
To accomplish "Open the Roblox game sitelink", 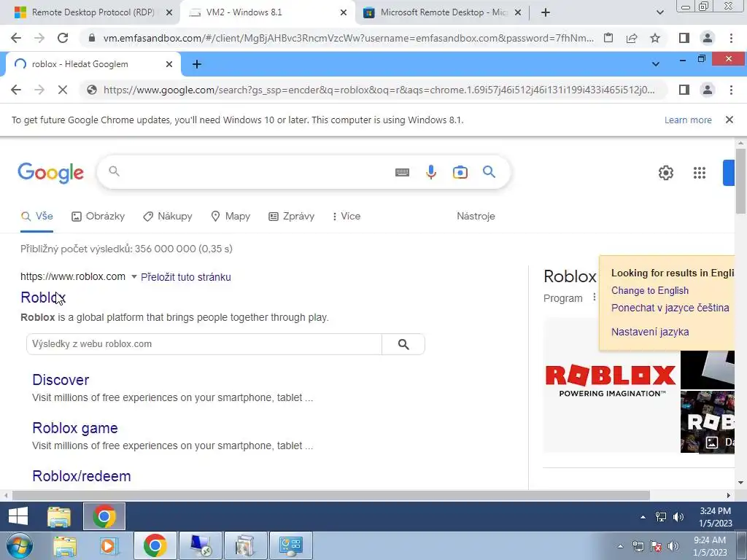I will tap(75, 428).
